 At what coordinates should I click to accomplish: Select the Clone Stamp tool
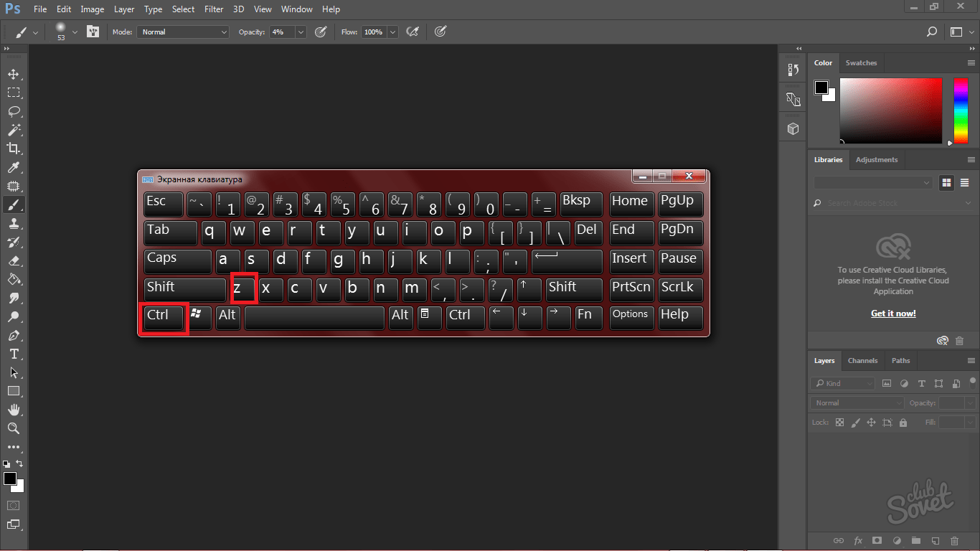pyautogui.click(x=14, y=223)
